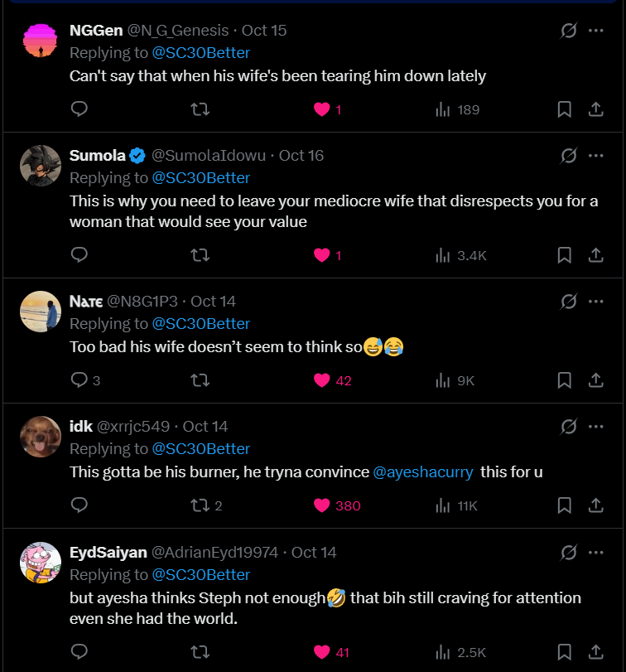Open the Oct 14 timestamp on EydSaiyan's tweet
This screenshot has width=626, height=672.
point(314,553)
